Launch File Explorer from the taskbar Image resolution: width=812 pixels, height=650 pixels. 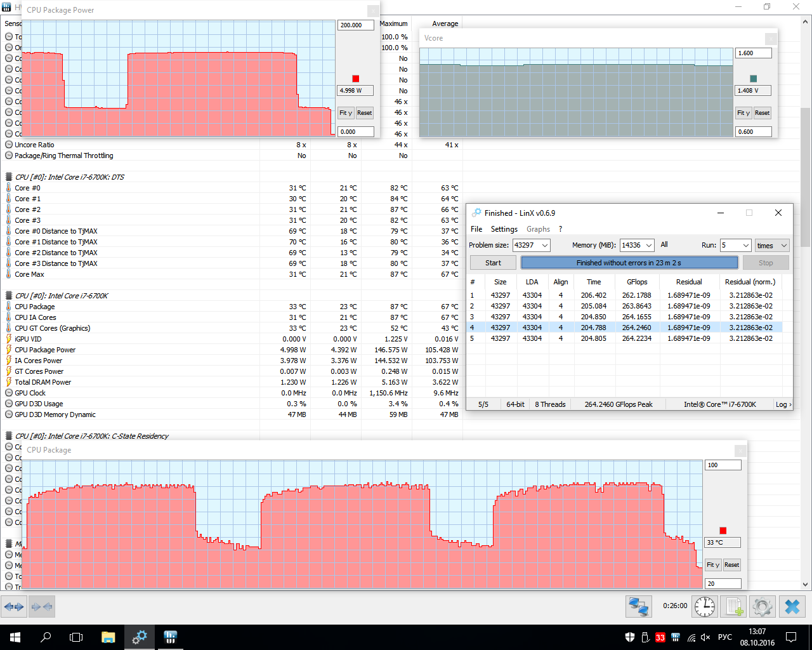pyautogui.click(x=108, y=637)
